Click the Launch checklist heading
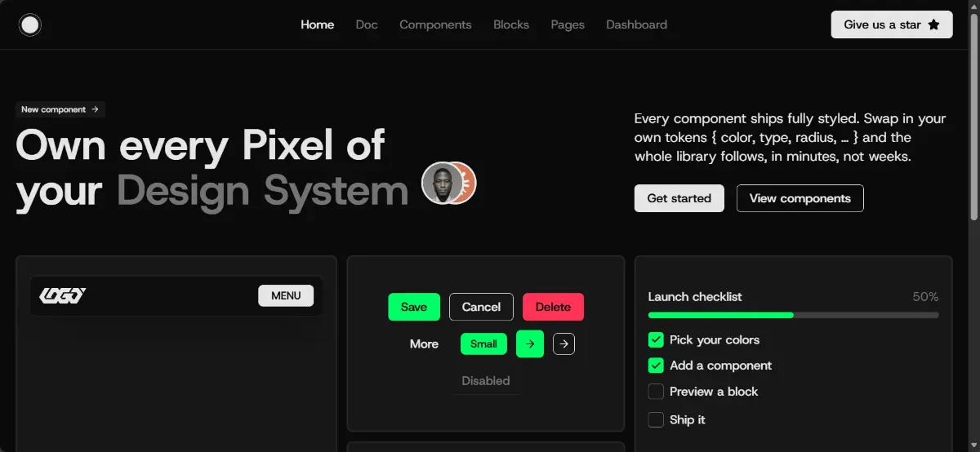Image resolution: width=980 pixels, height=452 pixels. tap(695, 297)
